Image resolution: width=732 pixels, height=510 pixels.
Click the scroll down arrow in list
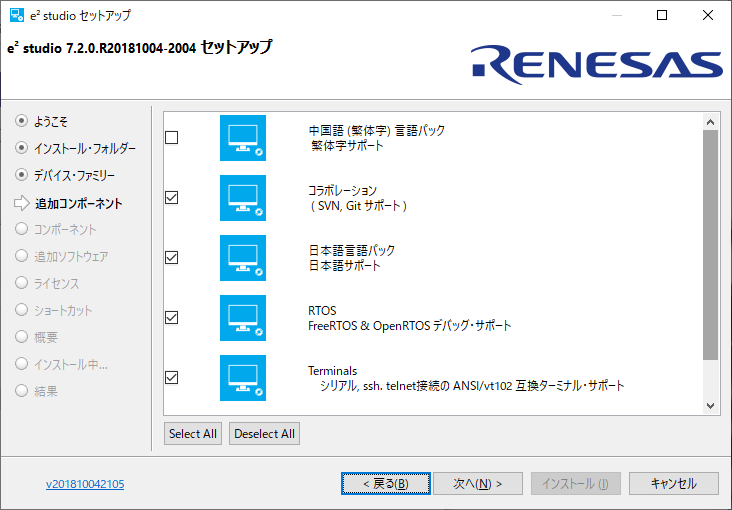tap(711, 406)
